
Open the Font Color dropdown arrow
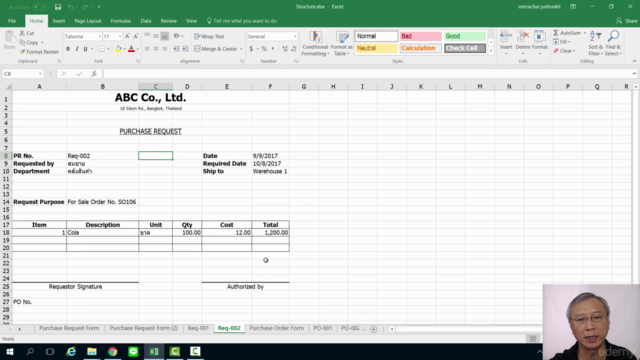coord(137,49)
